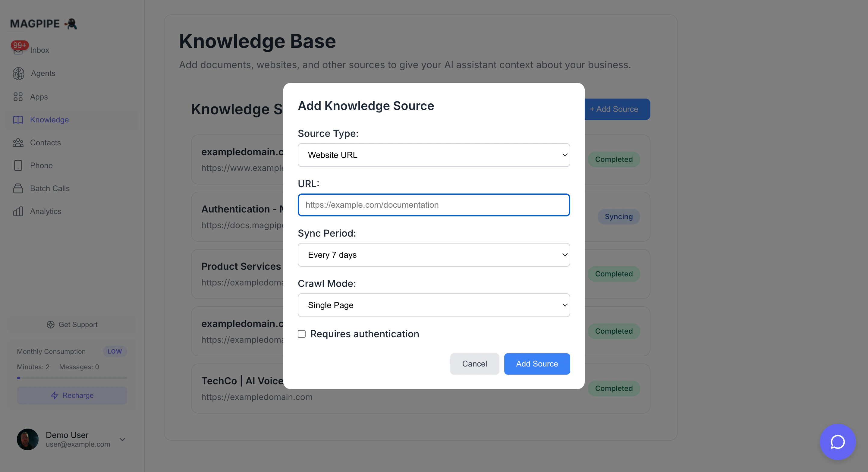
Task: Enable the Requires authentication checkbox
Action: coord(301,334)
